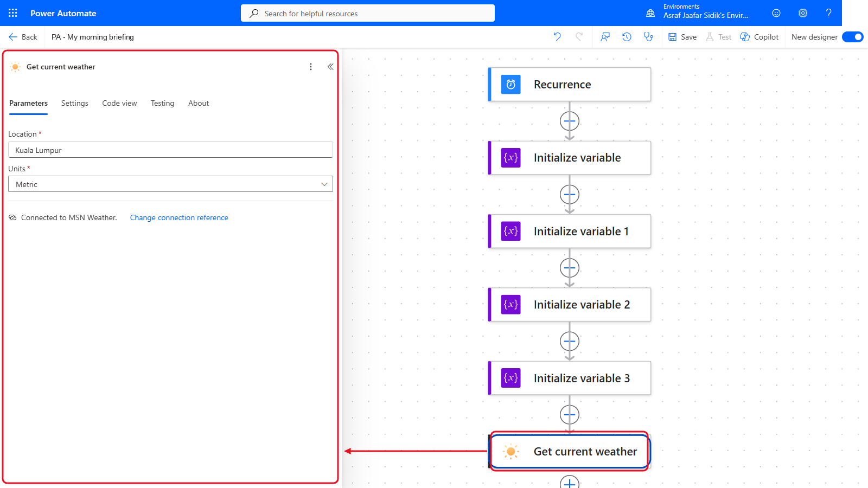The width and height of the screenshot is (868, 488).
Task: Switch to the Parameters tab
Action: pyautogui.click(x=28, y=103)
